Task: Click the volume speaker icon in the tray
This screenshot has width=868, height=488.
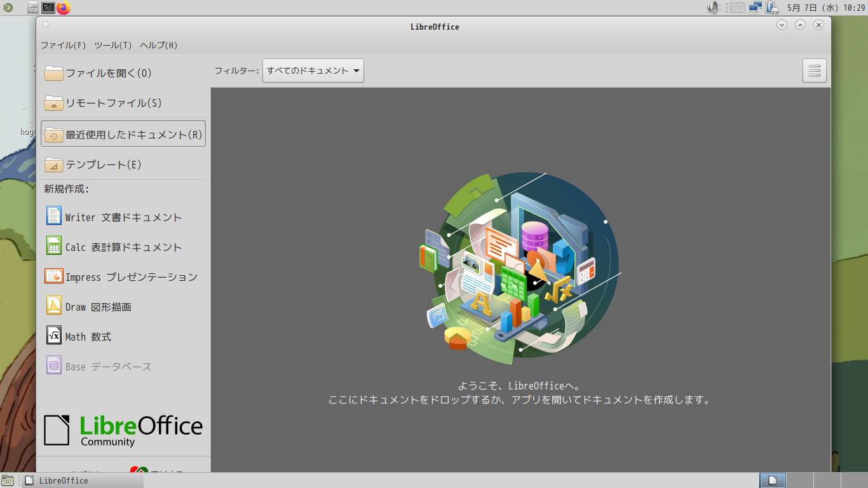Action: (x=713, y=8)
